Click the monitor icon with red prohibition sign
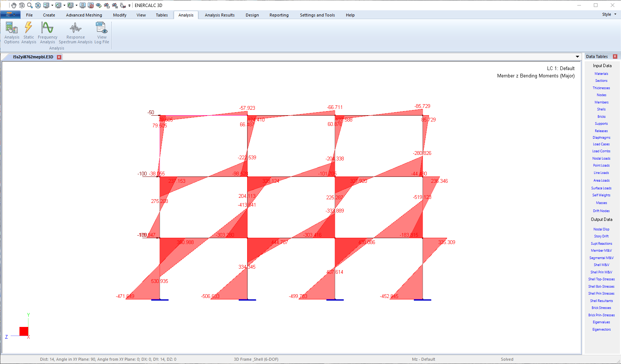Viewport: 621px width, 364px height. (x=91, y=5)
